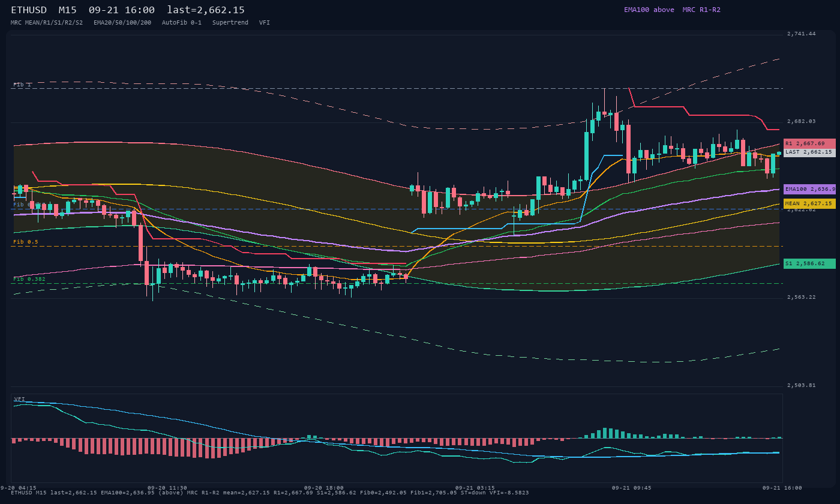Screen dimensions: 840x504
Task: Click the 09-21 03:15 time axis label
Action: pyautogui.click(x=475, y=488)
